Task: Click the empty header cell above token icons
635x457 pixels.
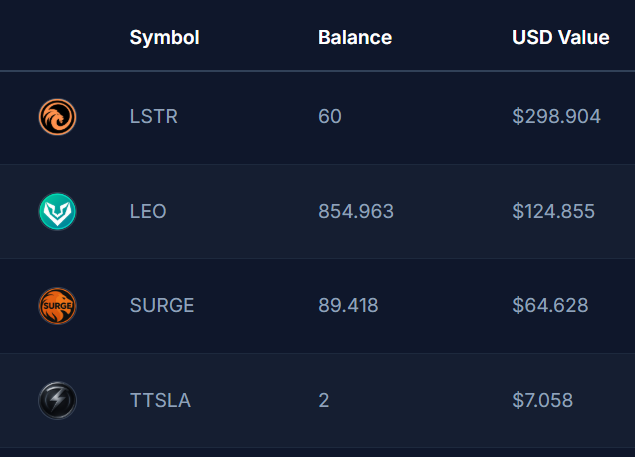Action: pyautogui.click(x=57, y=38)
